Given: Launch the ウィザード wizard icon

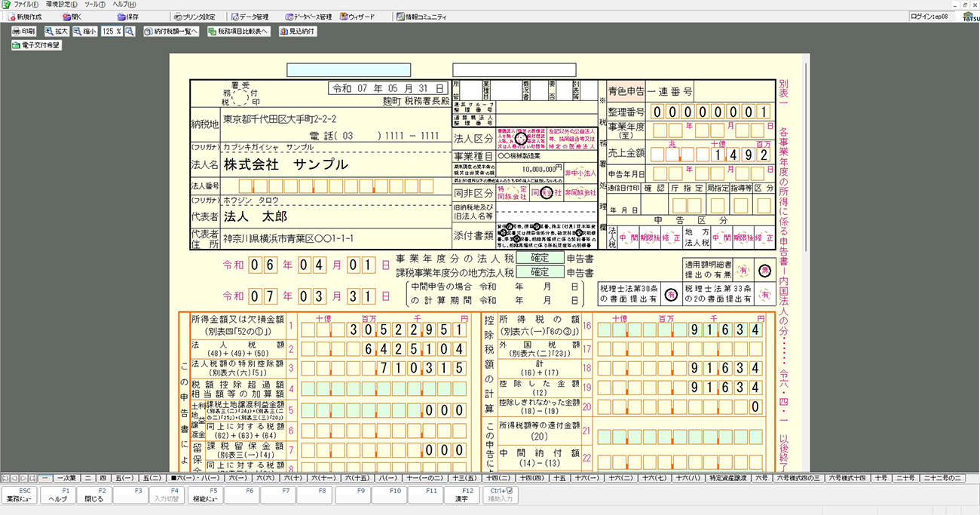Looking at the screenshot, I should (x=357, y=17).
